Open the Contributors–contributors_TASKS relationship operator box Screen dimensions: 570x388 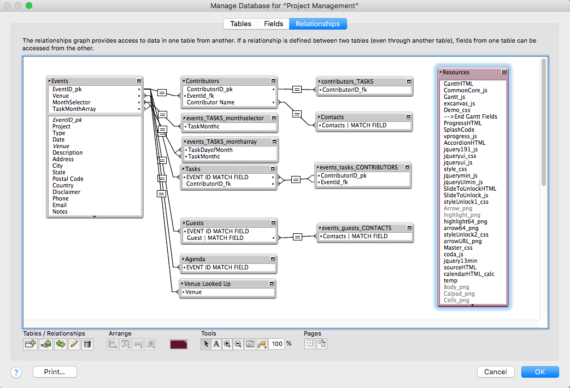click(297, 89)
